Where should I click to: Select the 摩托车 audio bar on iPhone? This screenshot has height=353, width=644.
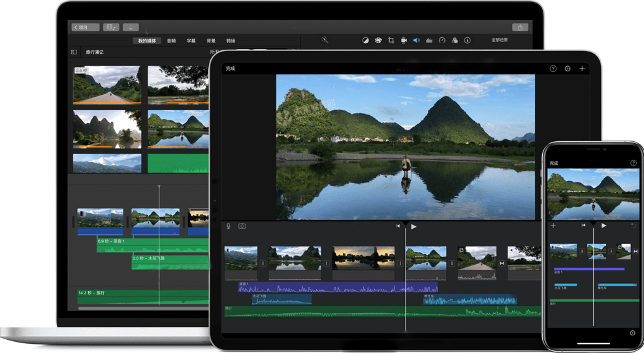coord(617,284)
